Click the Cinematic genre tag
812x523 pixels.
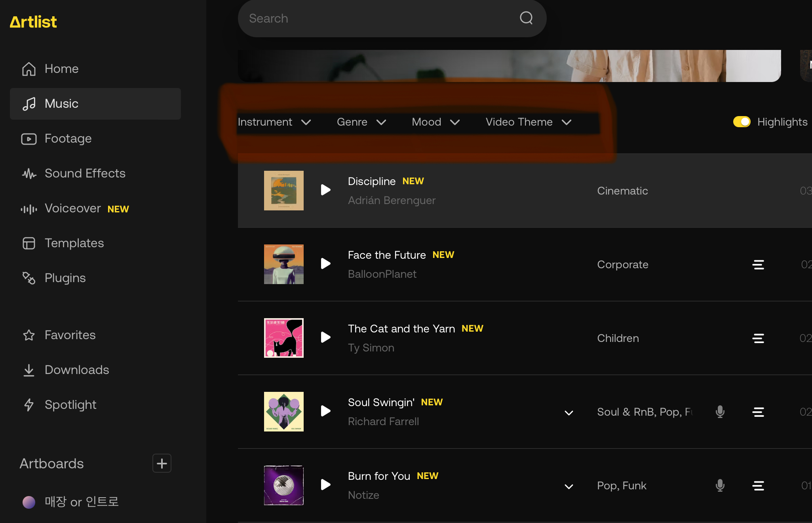pyautogui.click(x=622, y=191)
